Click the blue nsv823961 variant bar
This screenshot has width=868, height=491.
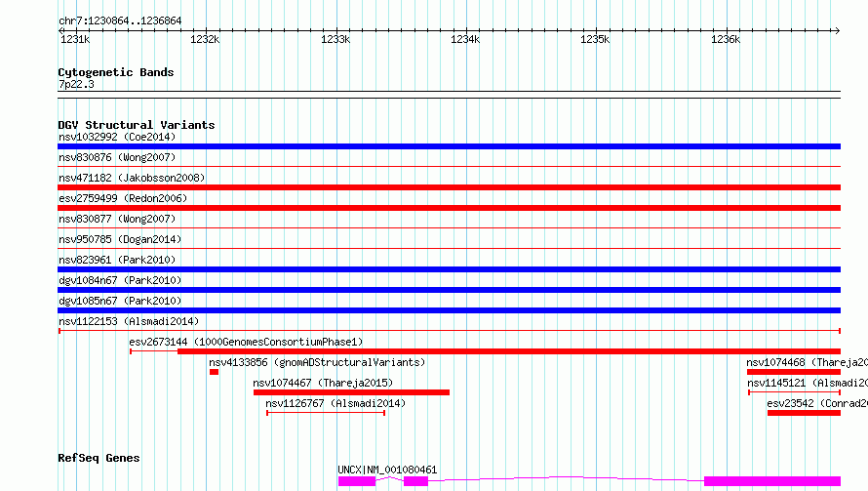click(449, 269)
